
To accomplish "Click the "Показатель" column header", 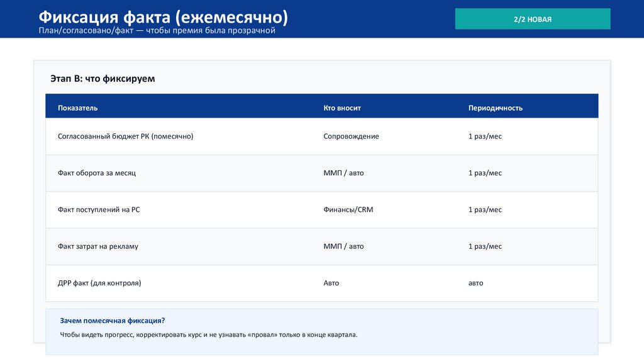I will click(78, 107).
